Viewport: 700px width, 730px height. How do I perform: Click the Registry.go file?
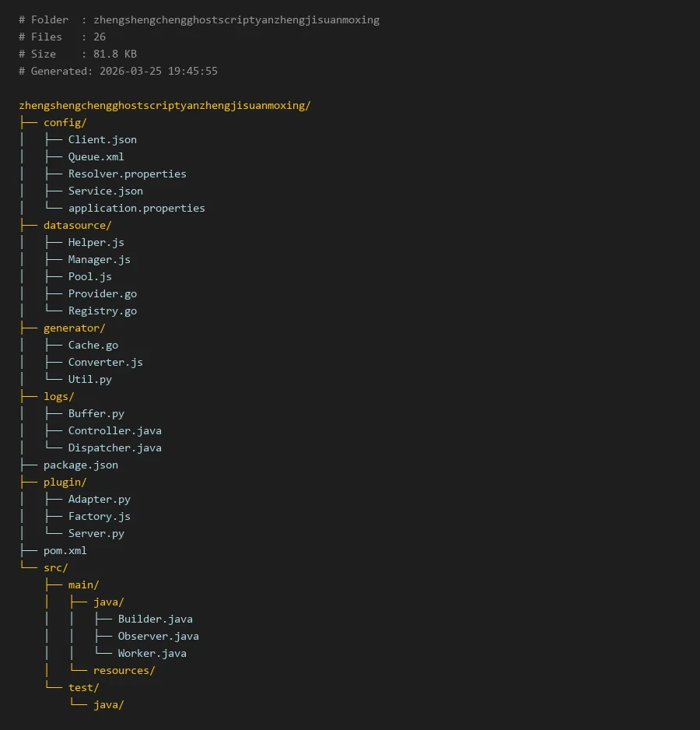tap(102, 311)
